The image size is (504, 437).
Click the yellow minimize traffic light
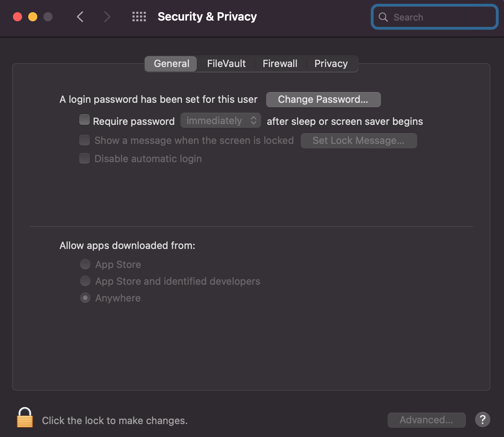33,17
